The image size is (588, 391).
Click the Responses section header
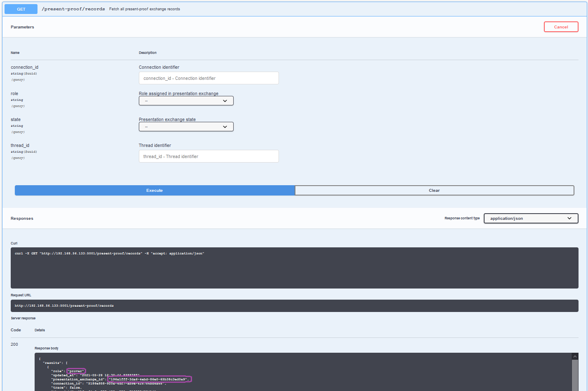pos(22,218)
